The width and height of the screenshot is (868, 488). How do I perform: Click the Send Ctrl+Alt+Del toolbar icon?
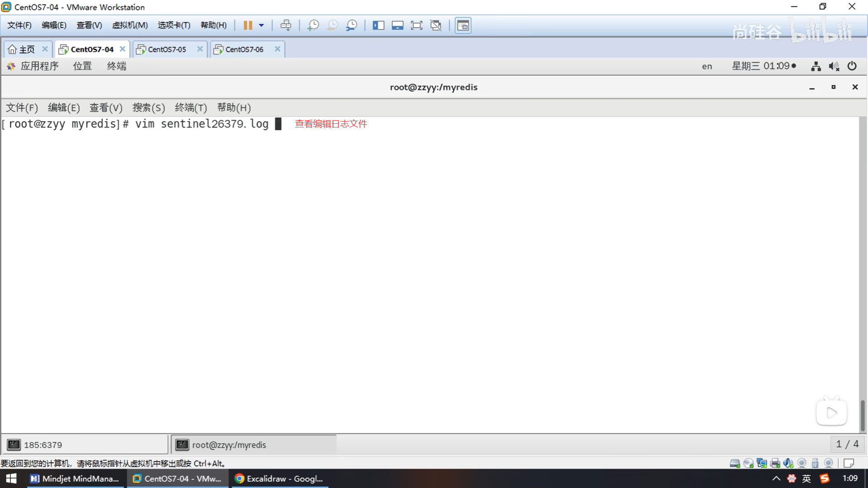pos(286,25)
